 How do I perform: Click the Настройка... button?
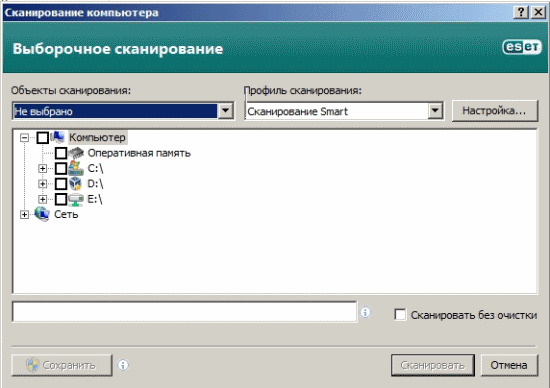point(495,111)
